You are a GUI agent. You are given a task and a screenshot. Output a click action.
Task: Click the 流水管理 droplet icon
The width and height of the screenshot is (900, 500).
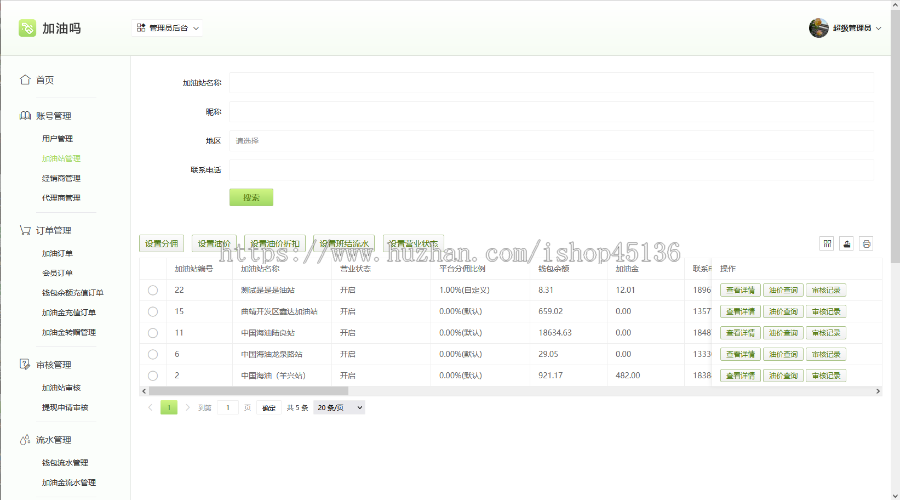coord(25,440)
